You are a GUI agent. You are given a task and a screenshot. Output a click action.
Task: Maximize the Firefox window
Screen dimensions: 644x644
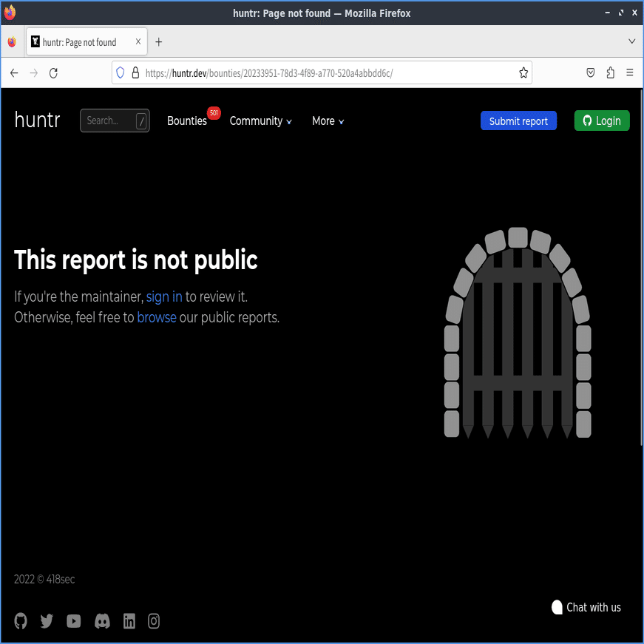click(621, 13)
